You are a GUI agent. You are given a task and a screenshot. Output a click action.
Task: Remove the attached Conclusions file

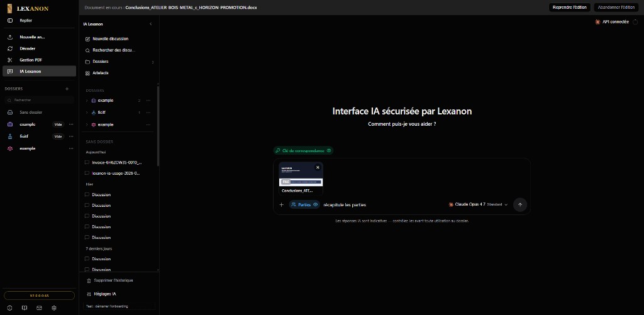coord(318,167)
